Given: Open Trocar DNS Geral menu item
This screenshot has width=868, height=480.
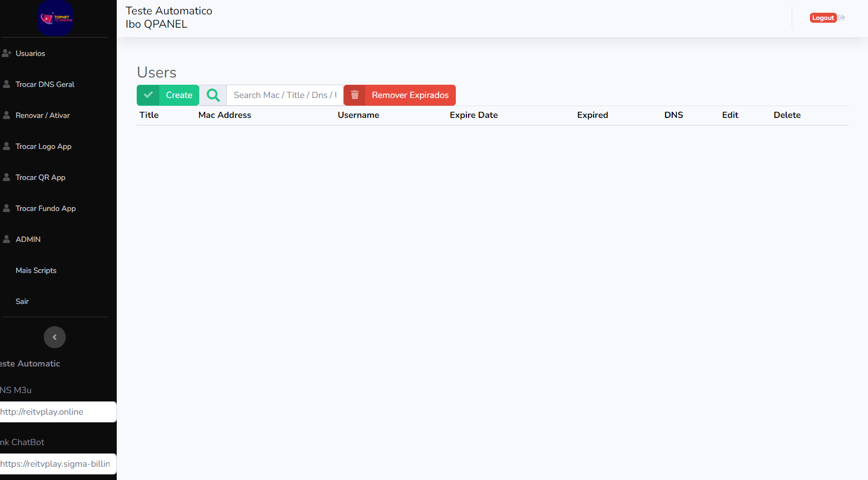Looking at the screenshot, I should point(45,84).
